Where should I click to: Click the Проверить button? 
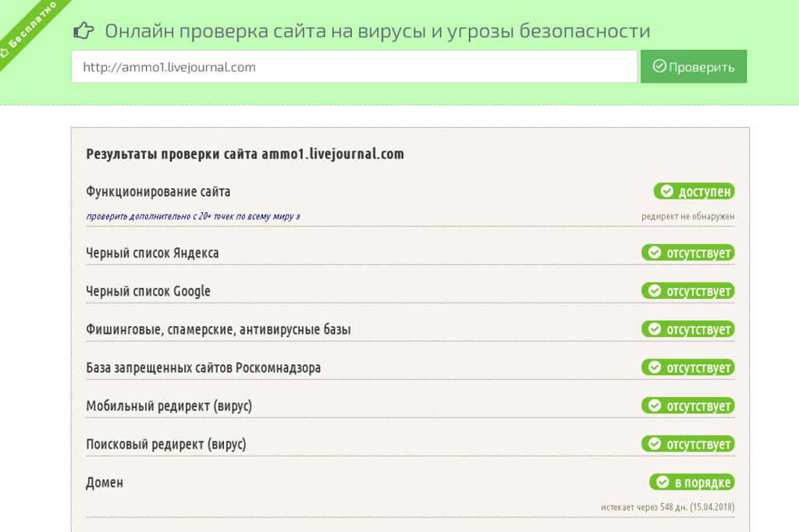tap(694, 66)
